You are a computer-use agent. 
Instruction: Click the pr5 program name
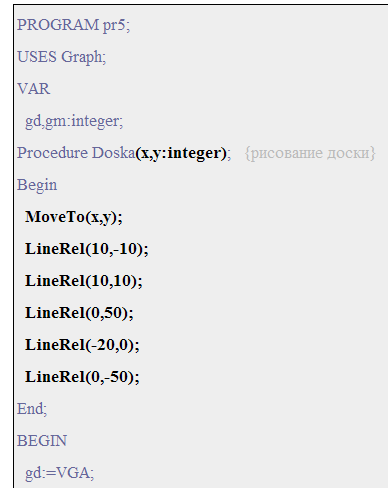tap(114, 26)
